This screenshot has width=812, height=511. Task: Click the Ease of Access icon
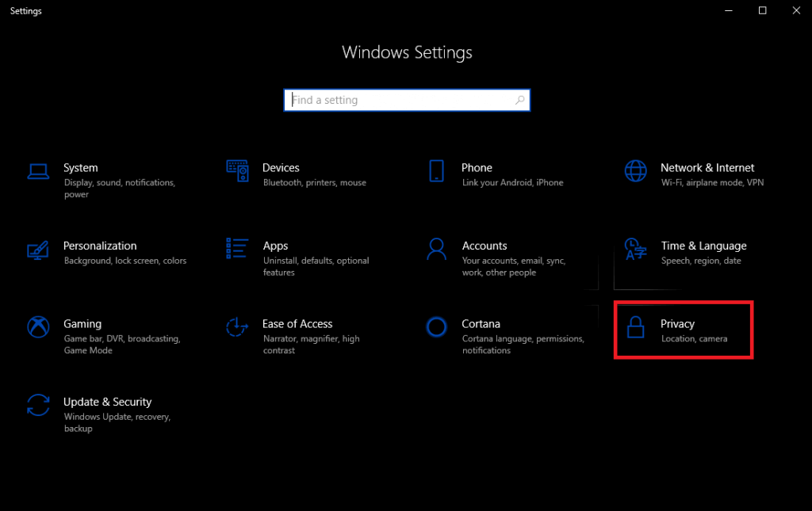[x=237, y=327]
